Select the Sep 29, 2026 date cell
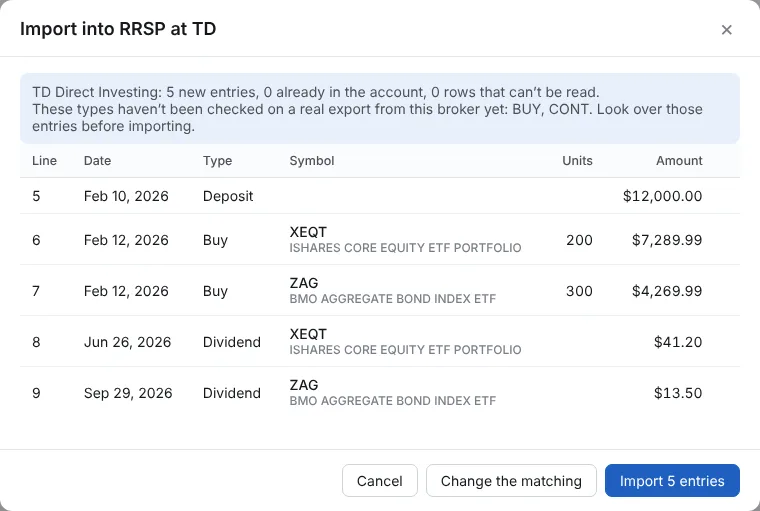The image size is (760, 511). 128,393
